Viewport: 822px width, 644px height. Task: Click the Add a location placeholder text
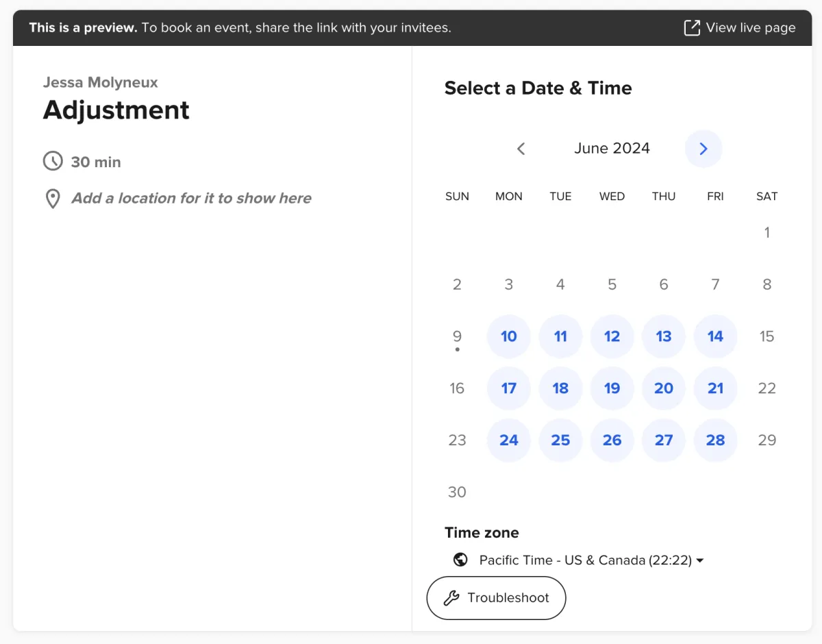(x=192, y=199)
